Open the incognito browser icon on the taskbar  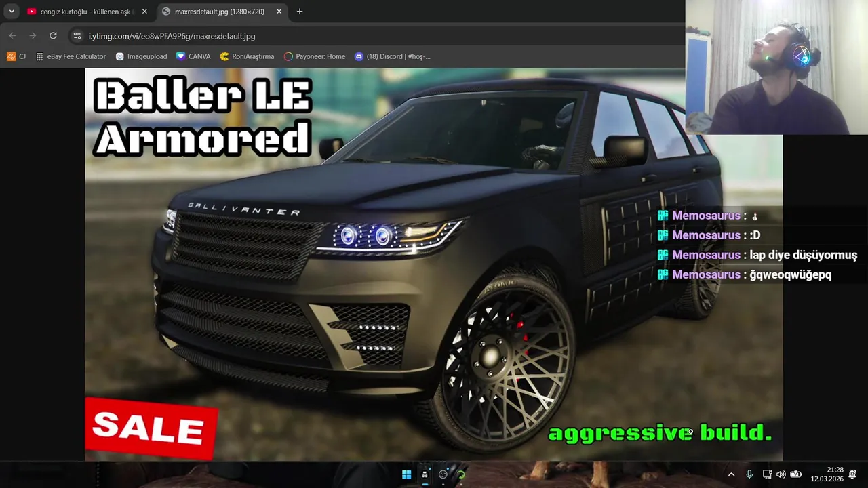tap(425, 474)
